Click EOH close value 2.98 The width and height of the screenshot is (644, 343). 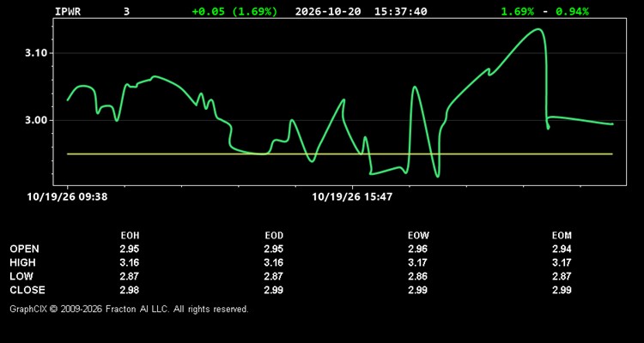(x=130, y=290)
